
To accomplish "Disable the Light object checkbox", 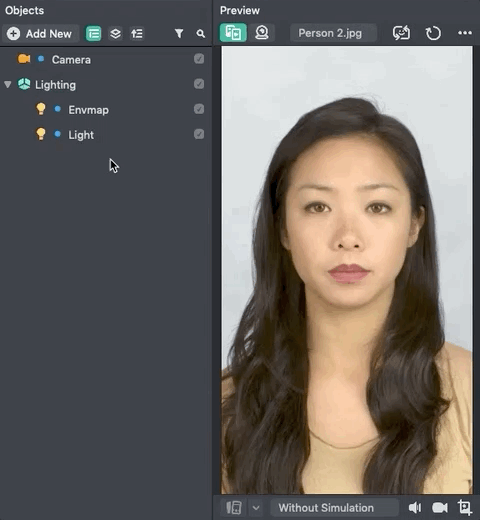I will coord(199,134).
